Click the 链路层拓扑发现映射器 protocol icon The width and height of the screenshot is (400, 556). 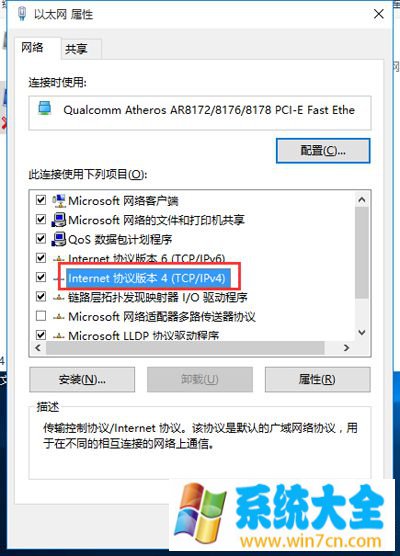tap(59, 298)
